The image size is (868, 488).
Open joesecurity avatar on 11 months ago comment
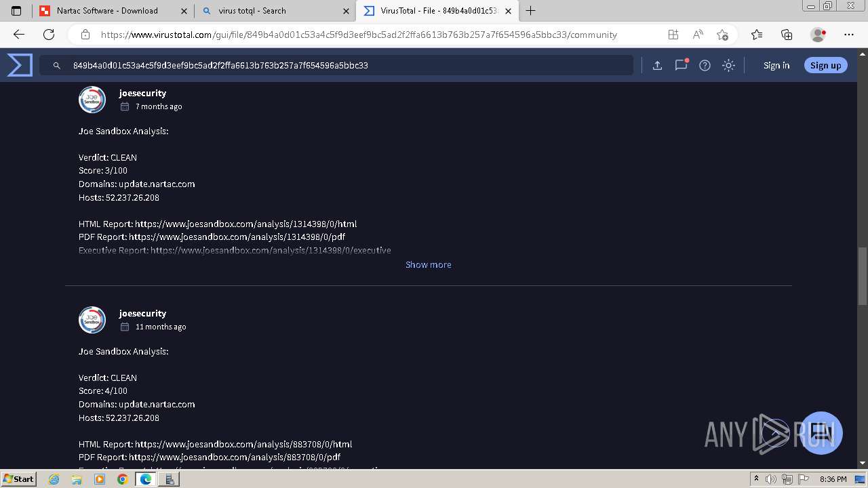point(92,320)
